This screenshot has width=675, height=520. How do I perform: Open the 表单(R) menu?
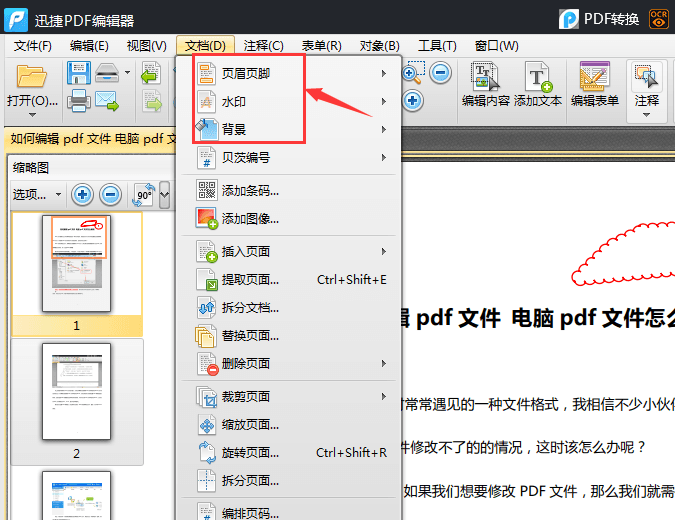pos(321,46)
